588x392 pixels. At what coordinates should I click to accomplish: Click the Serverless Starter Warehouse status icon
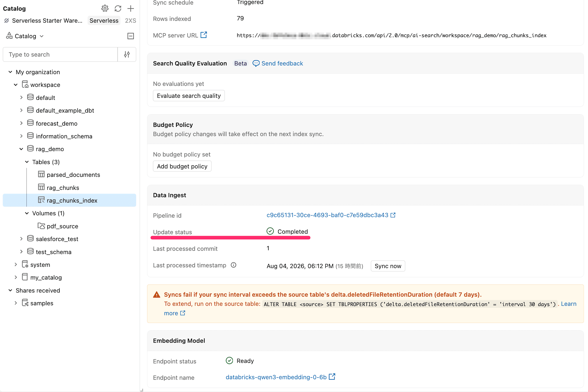coord(6,21)
